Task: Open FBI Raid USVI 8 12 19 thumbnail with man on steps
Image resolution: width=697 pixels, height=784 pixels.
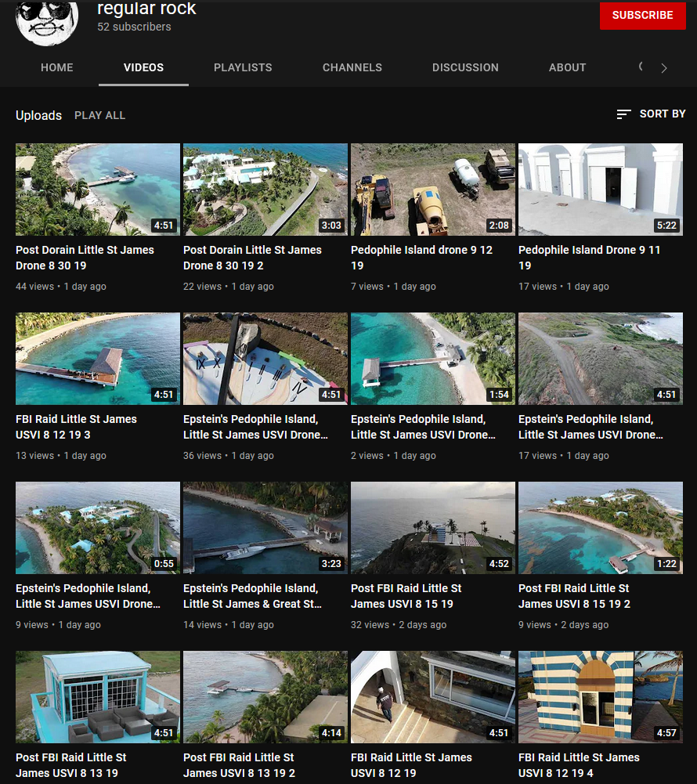Action: click(433, 696)
